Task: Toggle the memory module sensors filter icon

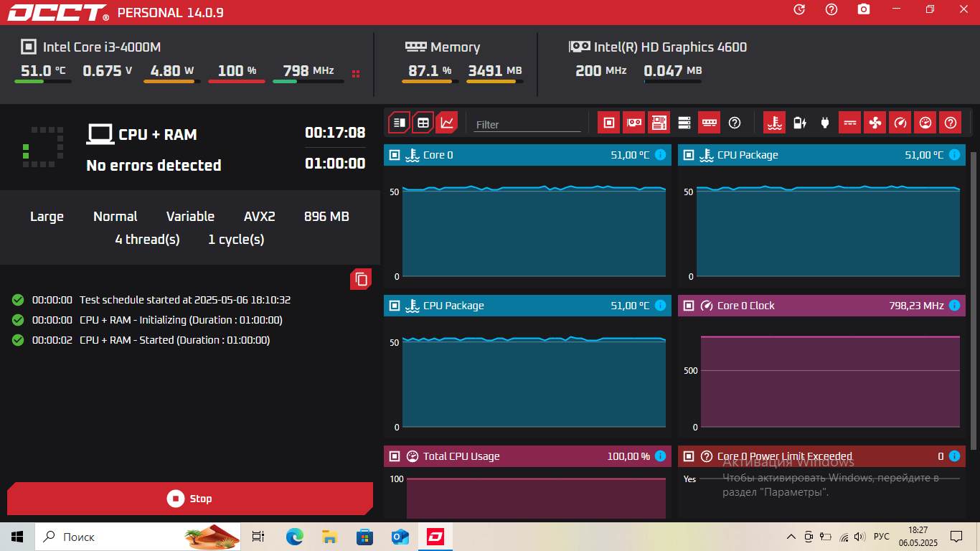Action: click(709, 123)
